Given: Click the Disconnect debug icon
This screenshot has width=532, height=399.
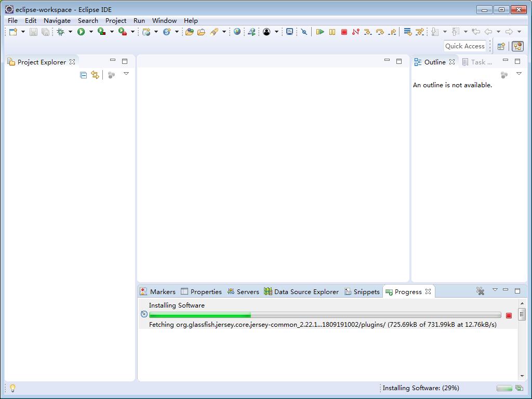Looking at the screenshot, I should [355, 32].
